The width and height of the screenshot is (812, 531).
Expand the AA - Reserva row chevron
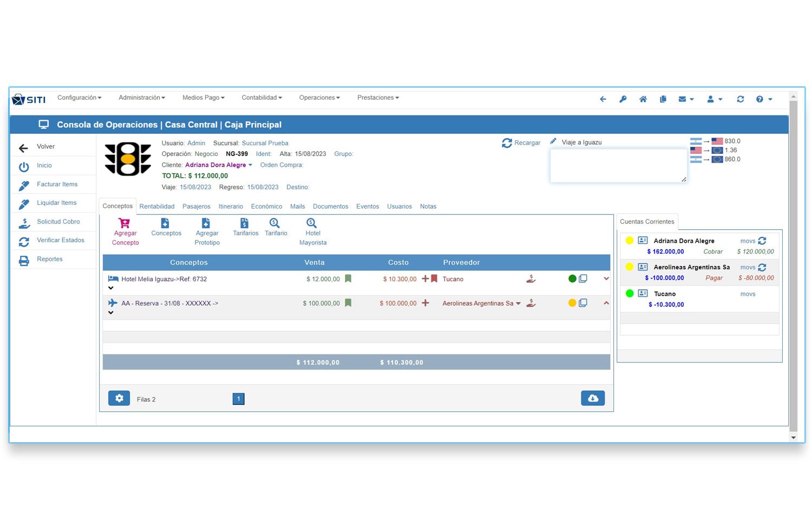pos(111,313)
